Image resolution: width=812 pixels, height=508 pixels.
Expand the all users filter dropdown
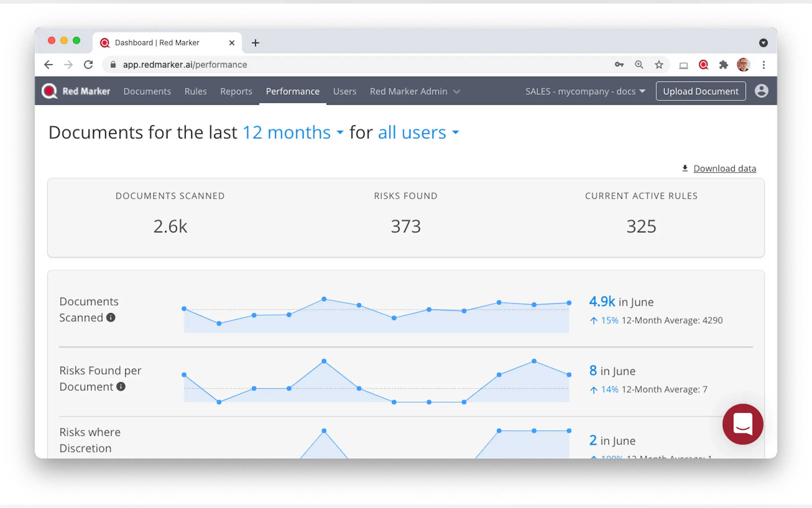coord(418,132)
